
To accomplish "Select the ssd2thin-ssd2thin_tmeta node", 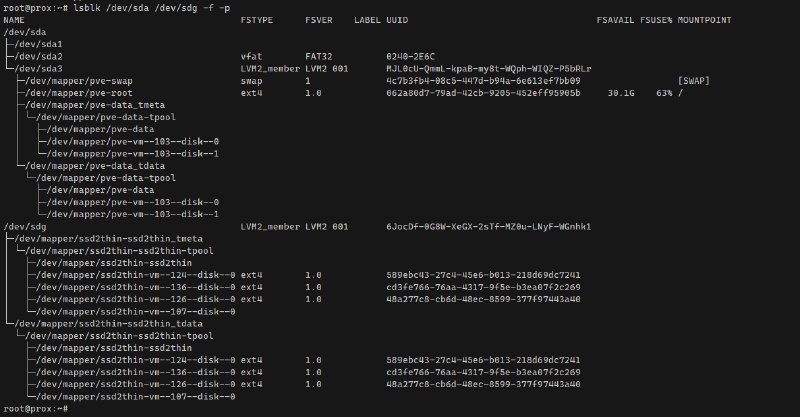I will pyautogui.click(x=109, y=239).
